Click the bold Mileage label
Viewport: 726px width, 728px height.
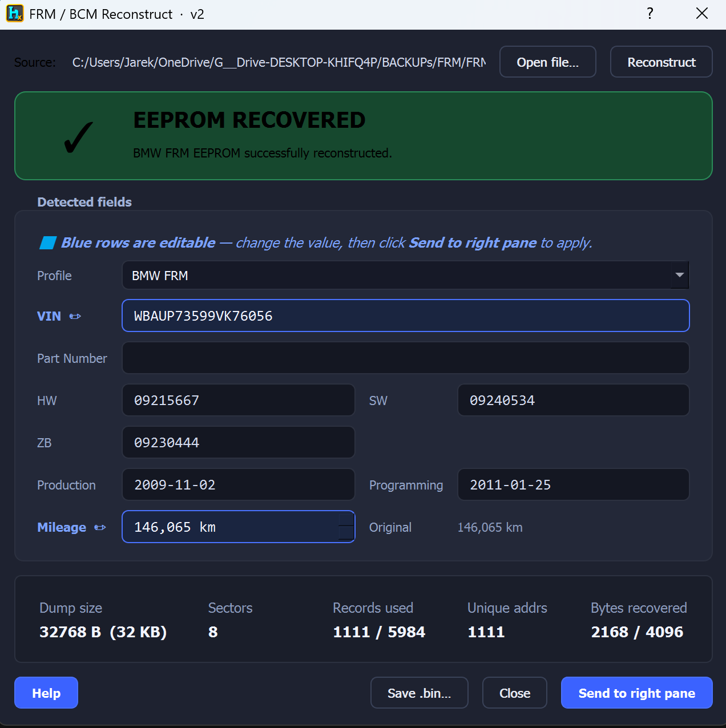(x=62, y=527)
